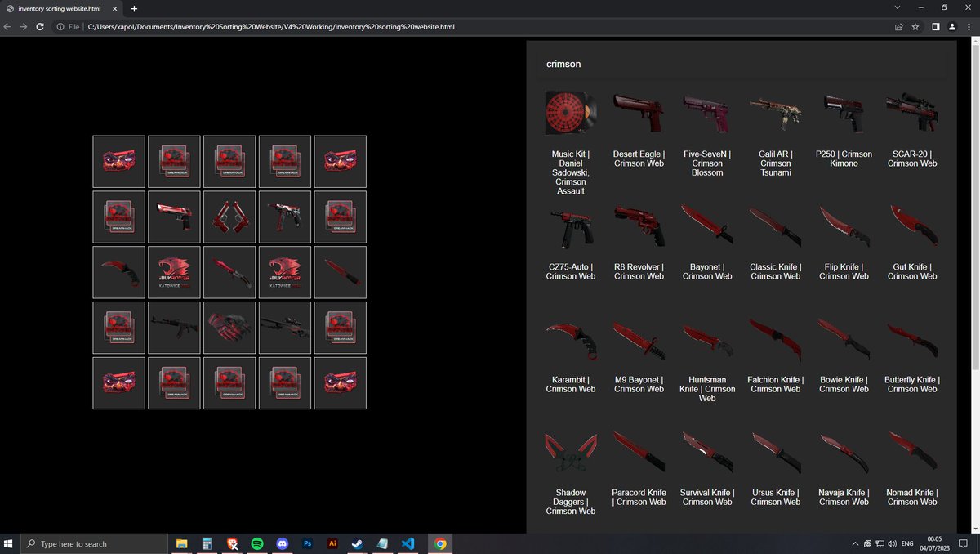The height and width of the screenshot is (554, 980).
Task: Select Survival Knife | Crimson Web result
Action: [707, 467]
